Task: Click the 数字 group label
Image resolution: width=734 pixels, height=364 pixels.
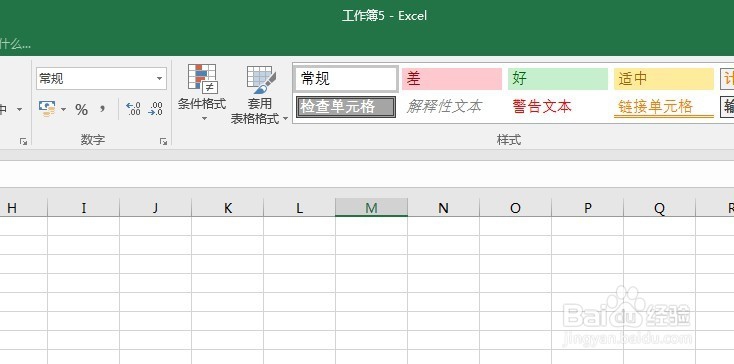Action: click(x=93, y=140)
